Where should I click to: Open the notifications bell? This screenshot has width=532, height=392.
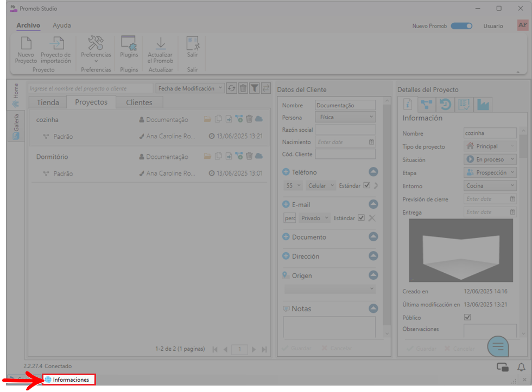521,367
